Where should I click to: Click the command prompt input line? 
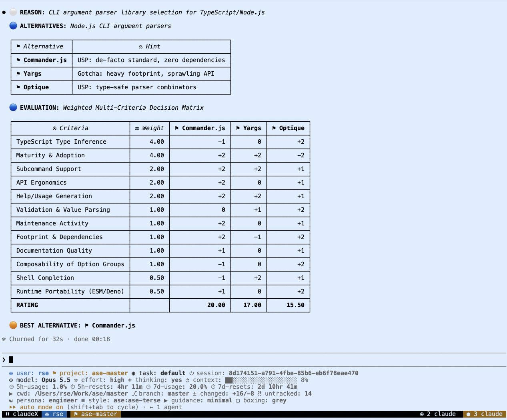(254, 360)
